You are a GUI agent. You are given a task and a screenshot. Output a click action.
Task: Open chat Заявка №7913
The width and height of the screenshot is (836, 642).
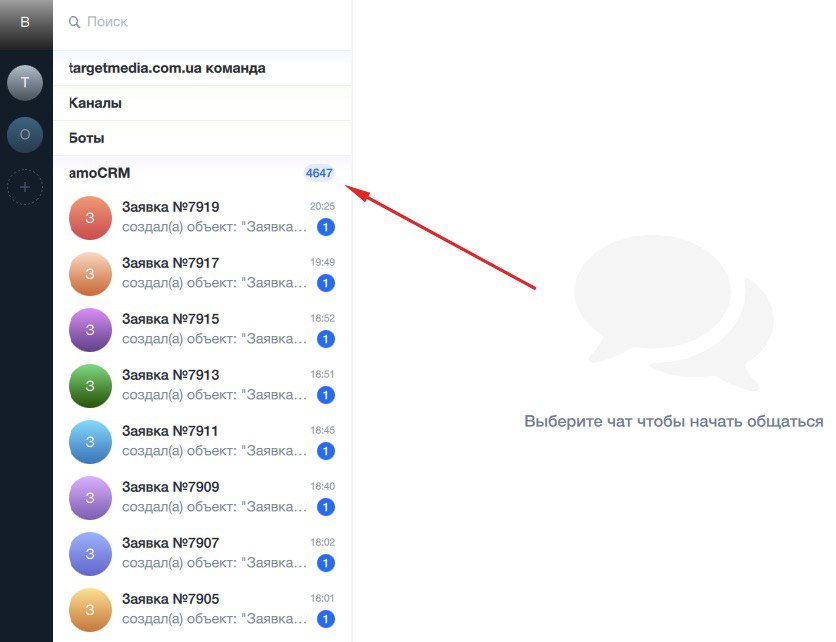(x=203, y=386)
